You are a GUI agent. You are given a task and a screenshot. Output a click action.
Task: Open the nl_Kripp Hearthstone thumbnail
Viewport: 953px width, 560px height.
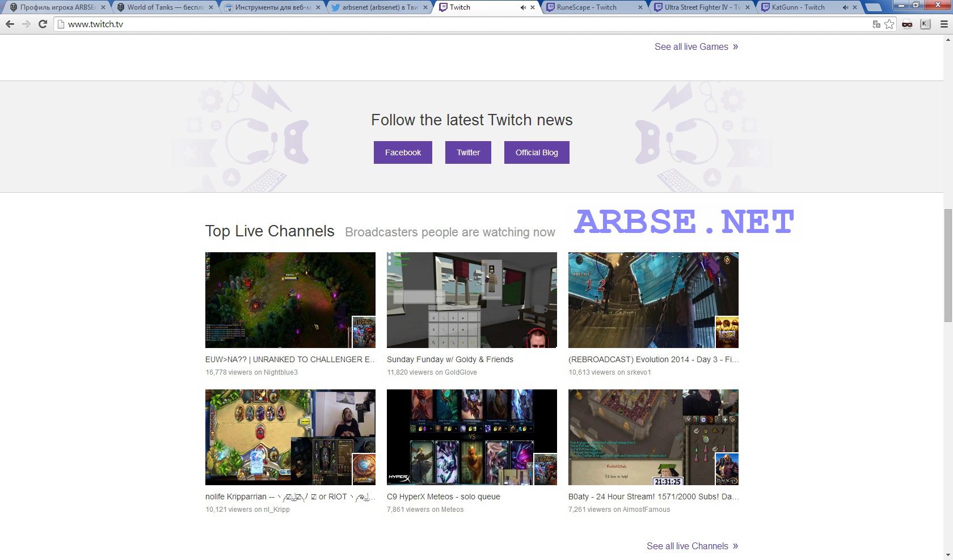[x=290, y=437]
